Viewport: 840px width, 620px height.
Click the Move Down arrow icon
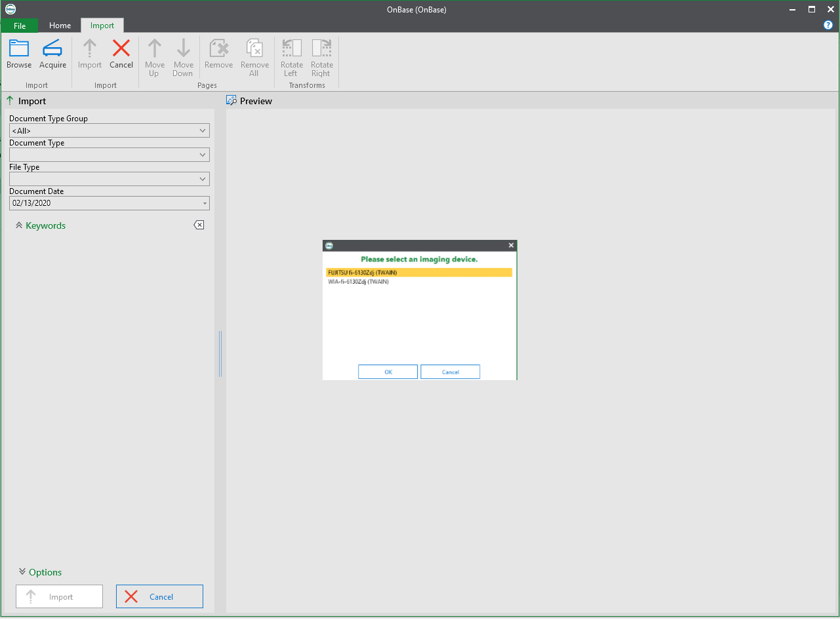click(183, 48)
